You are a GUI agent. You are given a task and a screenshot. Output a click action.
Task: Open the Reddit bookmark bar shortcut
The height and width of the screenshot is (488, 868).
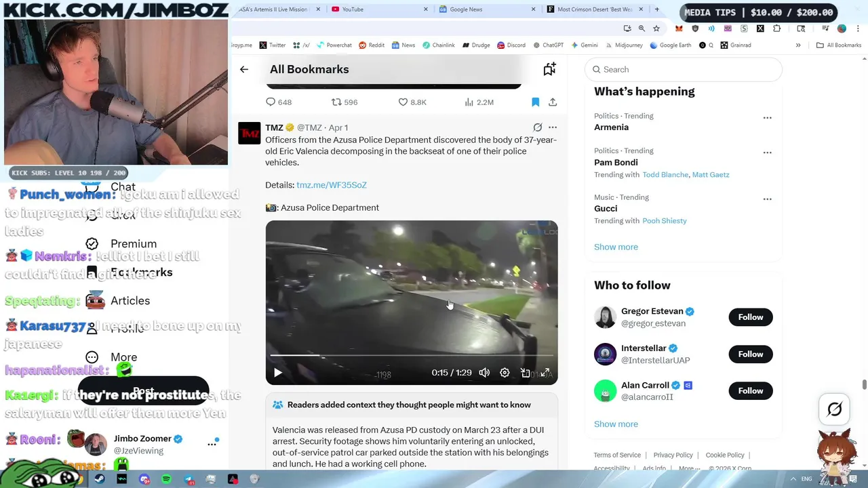[372, 45]
